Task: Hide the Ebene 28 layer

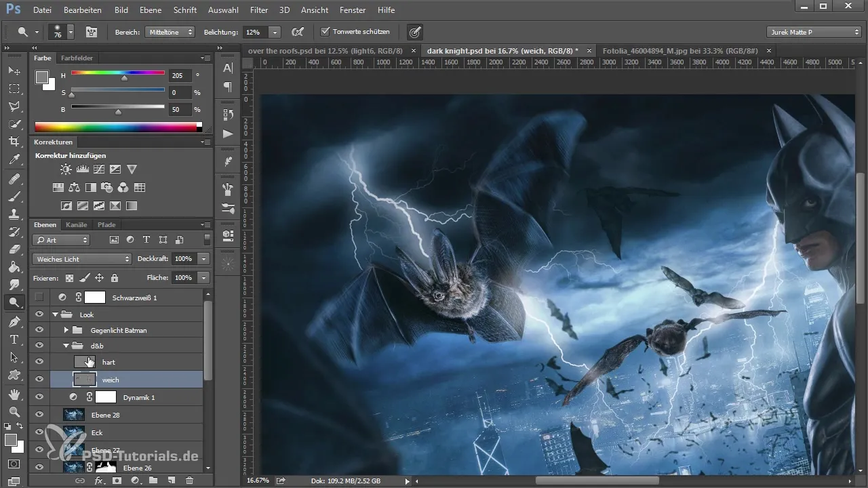Action: click(39, 415)
